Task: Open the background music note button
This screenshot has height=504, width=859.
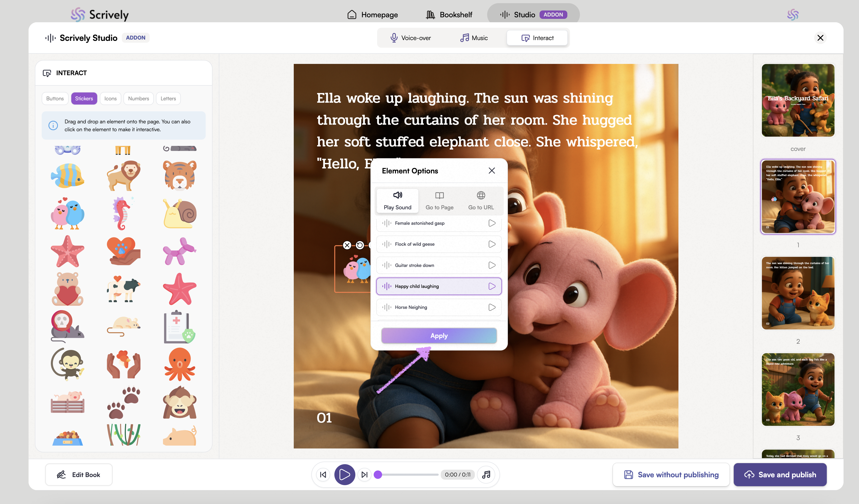Action: coord(486,475)
